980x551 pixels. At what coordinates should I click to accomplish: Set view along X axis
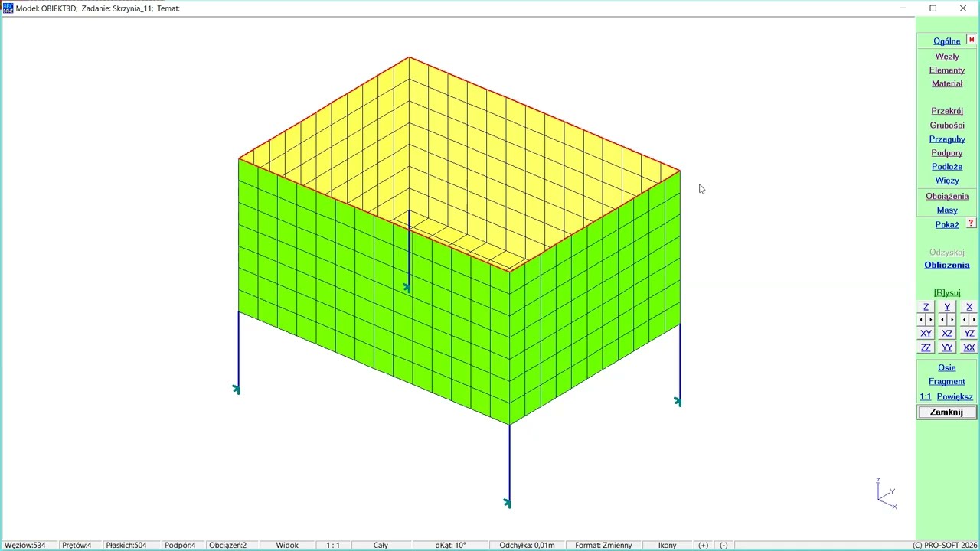pyautogui.click(x=969, y=306)
